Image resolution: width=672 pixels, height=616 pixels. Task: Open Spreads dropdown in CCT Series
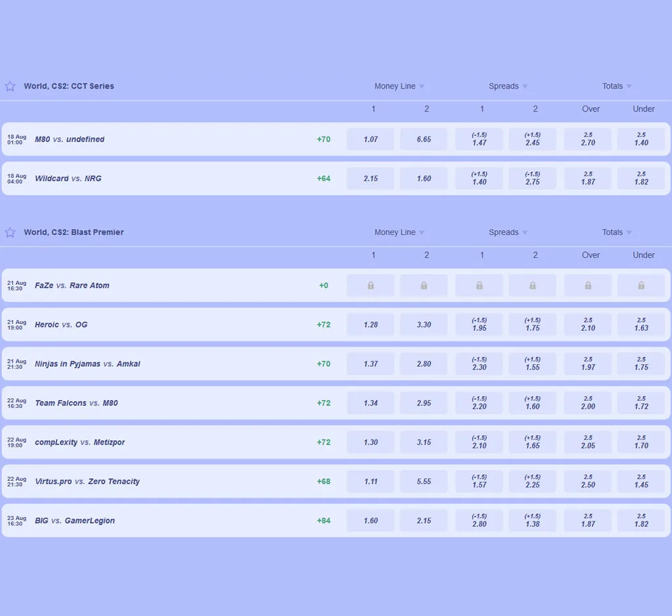[x=508, y=86]
